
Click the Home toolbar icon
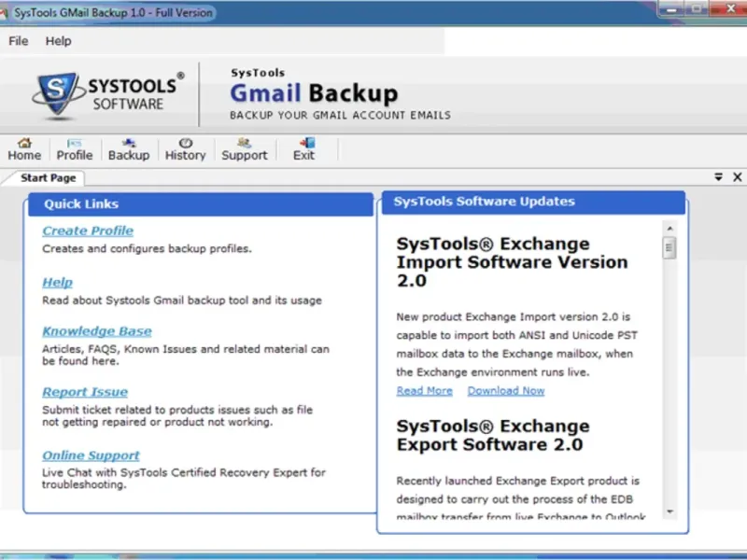[24, 149]
